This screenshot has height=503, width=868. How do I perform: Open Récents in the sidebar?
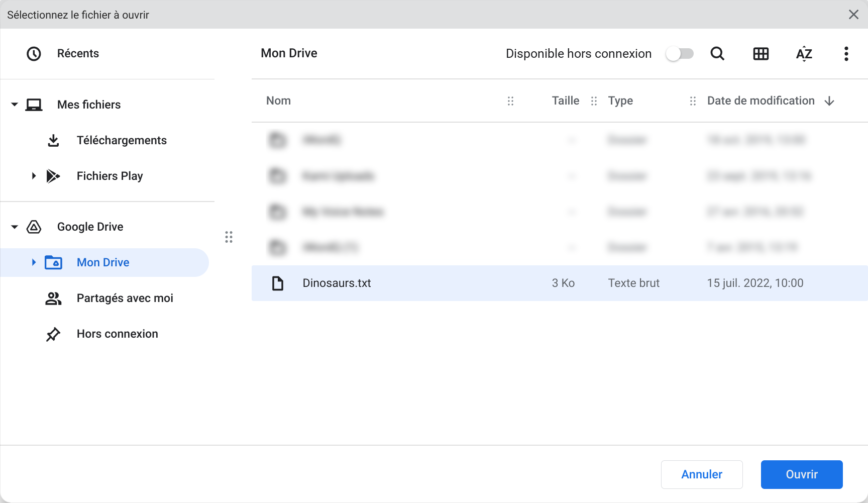coord(78,54)
